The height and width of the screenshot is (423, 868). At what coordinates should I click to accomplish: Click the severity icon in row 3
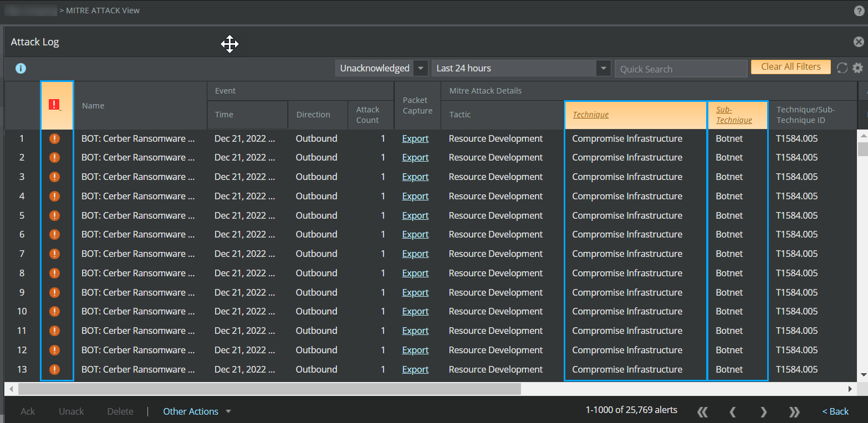pyautogui.click(x=54, y=177)
